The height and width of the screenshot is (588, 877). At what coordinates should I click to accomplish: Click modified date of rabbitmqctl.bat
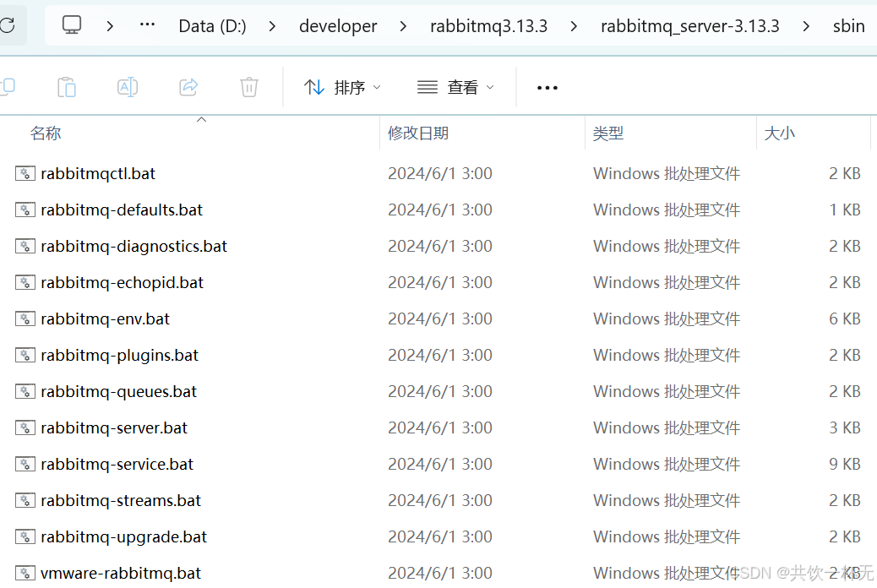click(440, 173)
